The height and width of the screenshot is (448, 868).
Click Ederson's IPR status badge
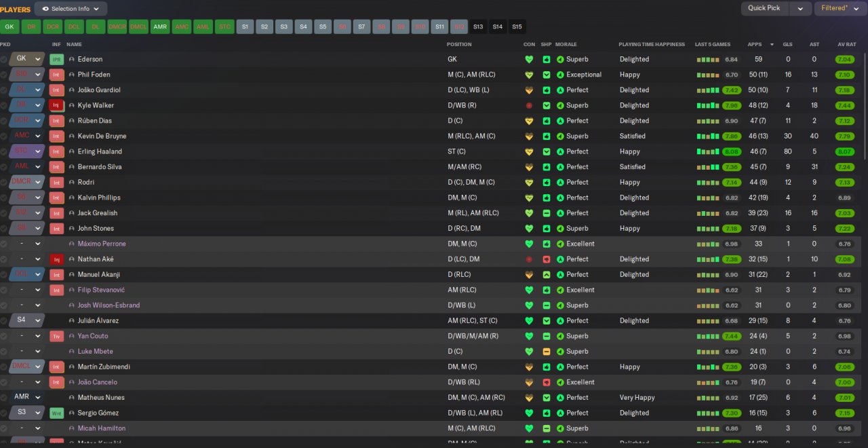(x=56, y=59)
